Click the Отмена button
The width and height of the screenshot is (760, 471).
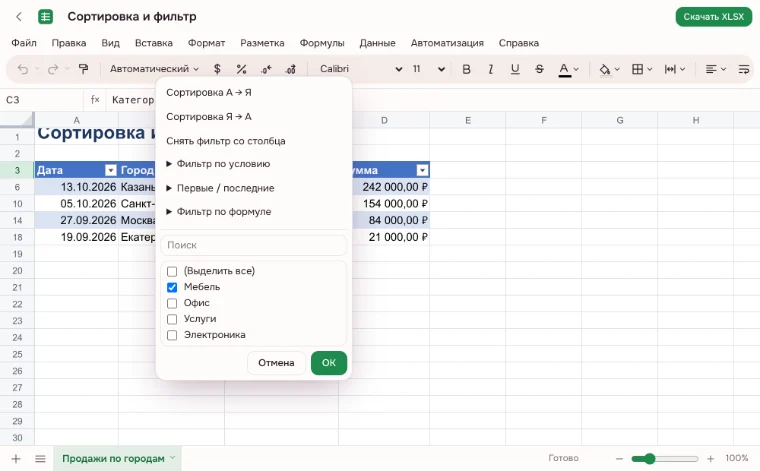276,363
